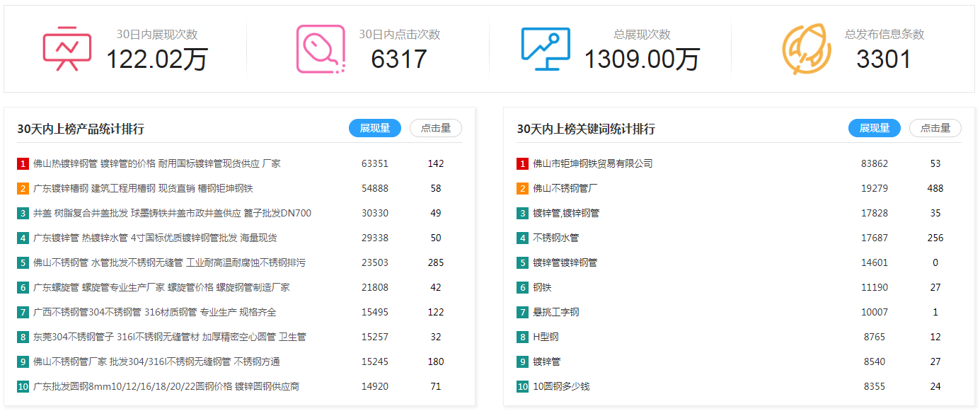Click keyword H型钢
Viewport: 980px width, 411px height.
[x=546, y=337]
